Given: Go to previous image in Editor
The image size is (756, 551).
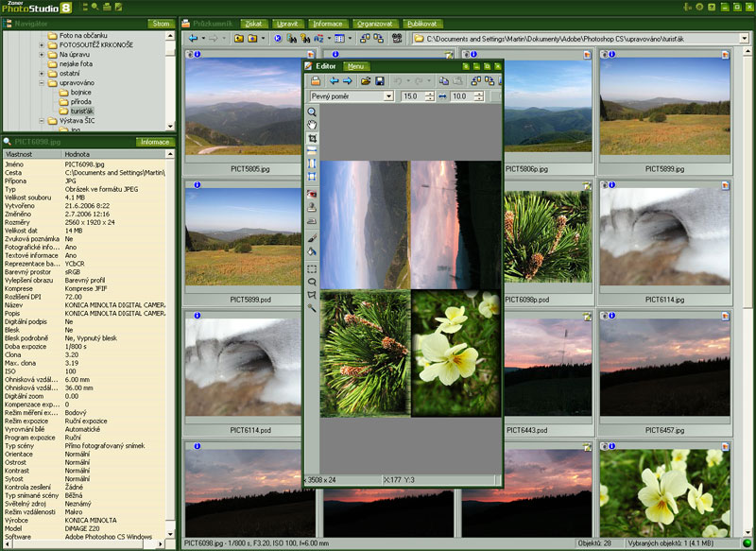Looking at the screenshot, I should coord(334,81).
